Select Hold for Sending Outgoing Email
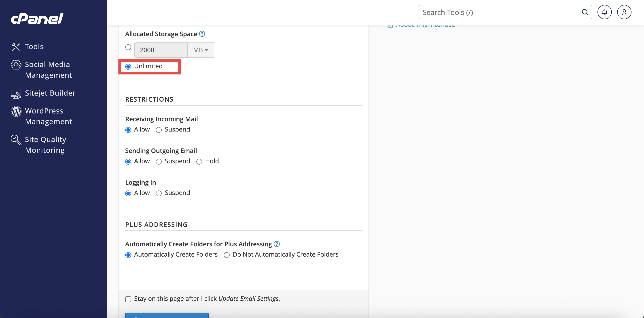Image resolution: width=644 pixels, height=318 pixels. pos(199,162)
